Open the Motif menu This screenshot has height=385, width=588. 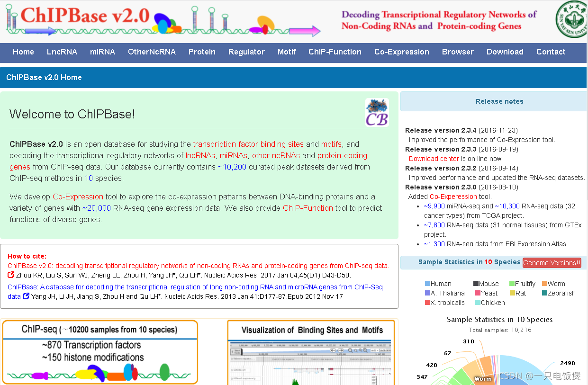point(287,52)
